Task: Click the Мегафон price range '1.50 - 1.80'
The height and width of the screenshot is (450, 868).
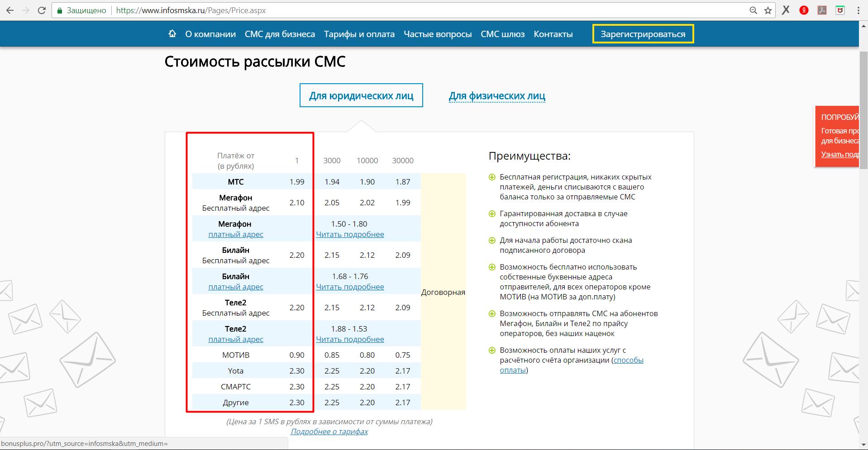Action: 349,224
